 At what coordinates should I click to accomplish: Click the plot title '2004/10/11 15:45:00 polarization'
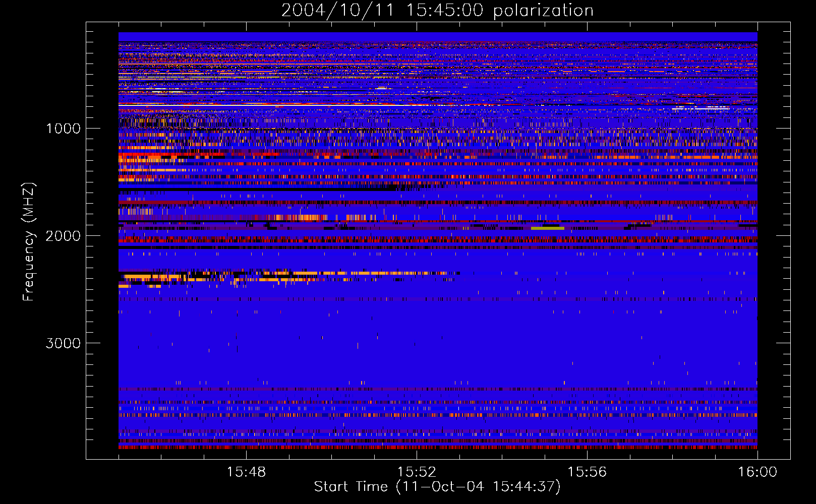click(x=437, y=10)
